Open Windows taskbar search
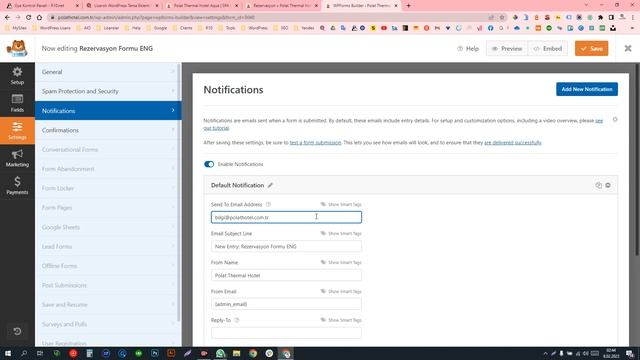This screenshot has width=640, height=360. (24, 353)
